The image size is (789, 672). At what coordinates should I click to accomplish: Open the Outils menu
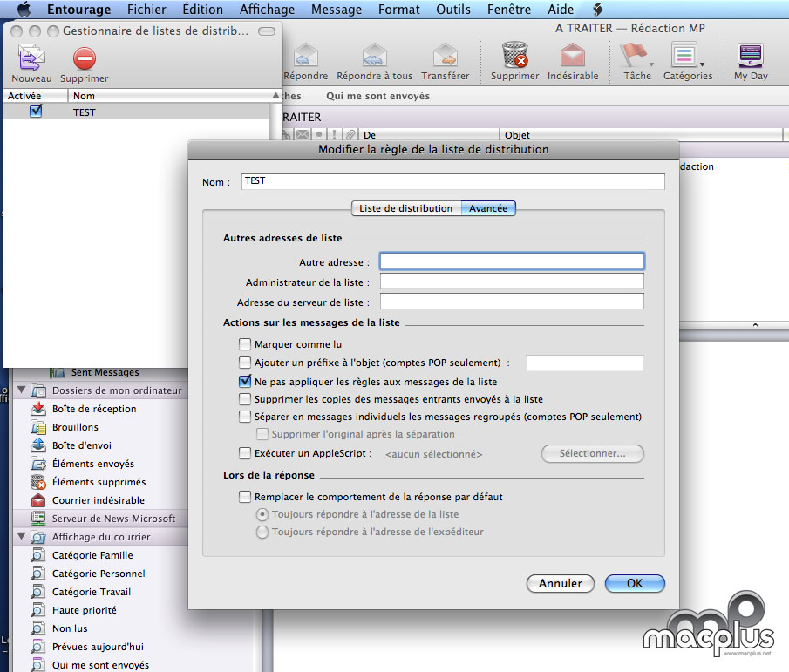click(x=453, y=9)
